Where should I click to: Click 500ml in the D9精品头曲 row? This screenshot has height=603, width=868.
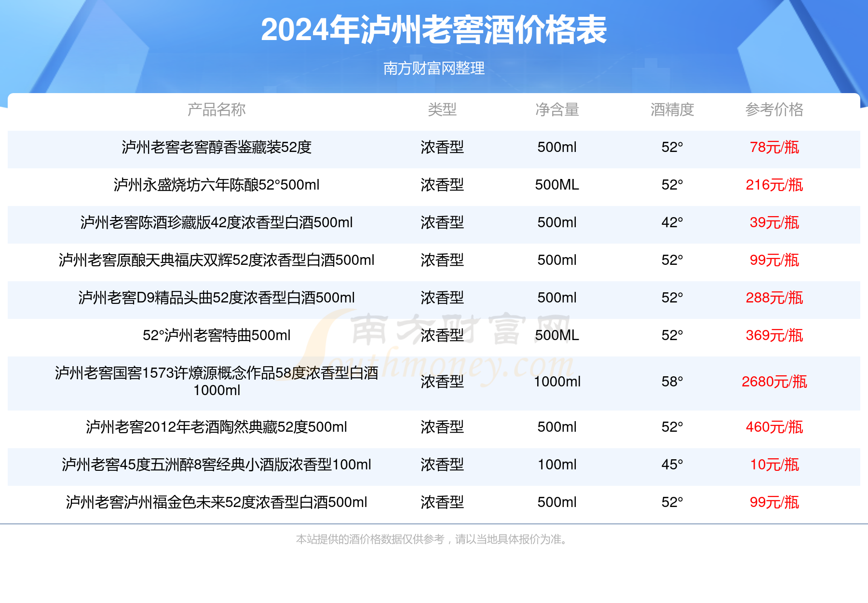(557, 298)
